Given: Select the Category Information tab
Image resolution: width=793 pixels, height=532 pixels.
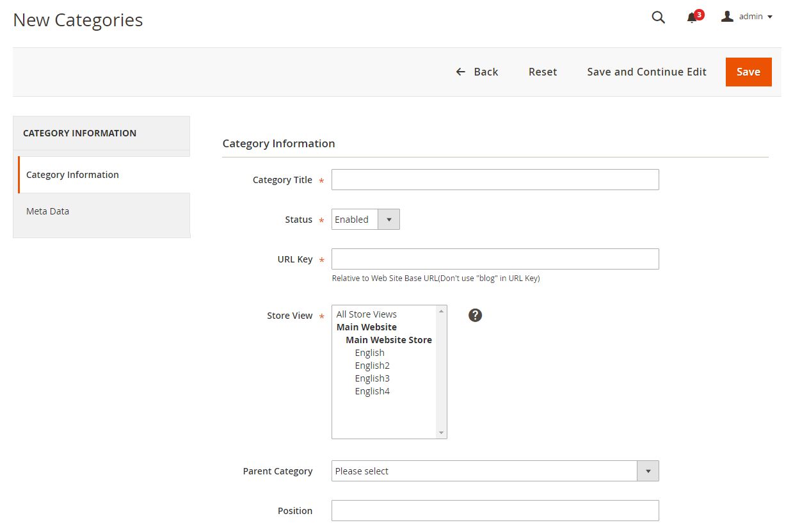Looking at the screenshot, I should [x=72, y=175].
